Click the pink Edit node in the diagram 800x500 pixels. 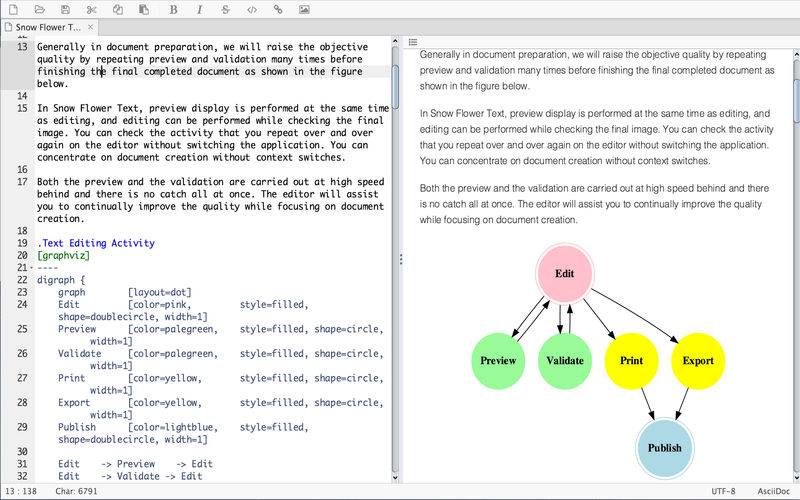click(565, 272)
